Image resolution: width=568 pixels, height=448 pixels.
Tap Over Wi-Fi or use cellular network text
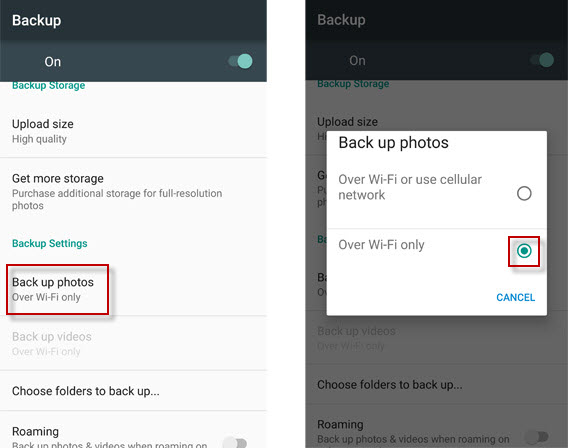tap(410, 187)
